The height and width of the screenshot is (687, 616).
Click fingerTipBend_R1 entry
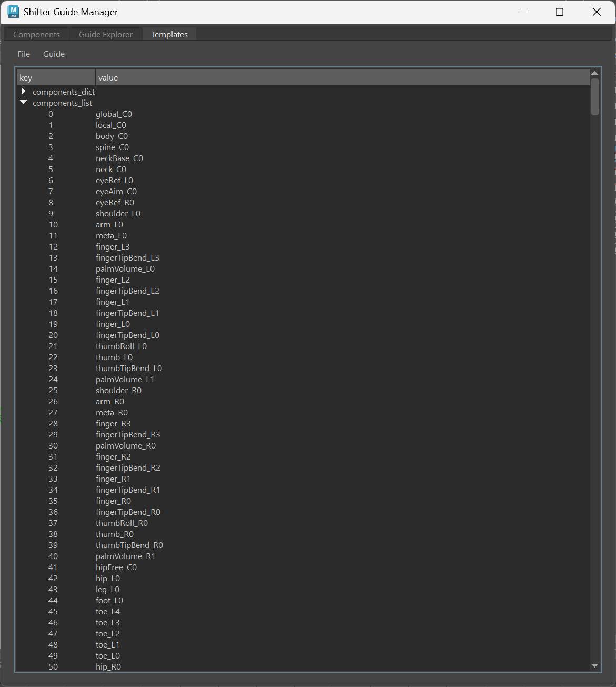303,490
